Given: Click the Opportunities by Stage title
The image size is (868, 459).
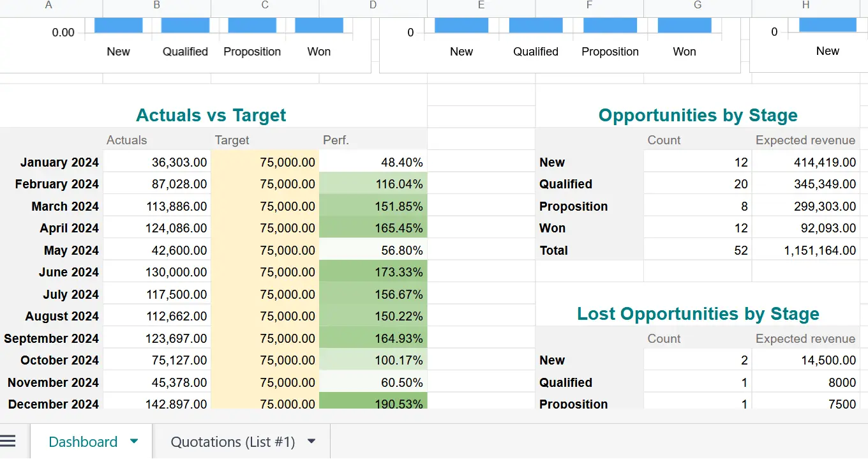Looking at the screenshot, I should (698, 116).
